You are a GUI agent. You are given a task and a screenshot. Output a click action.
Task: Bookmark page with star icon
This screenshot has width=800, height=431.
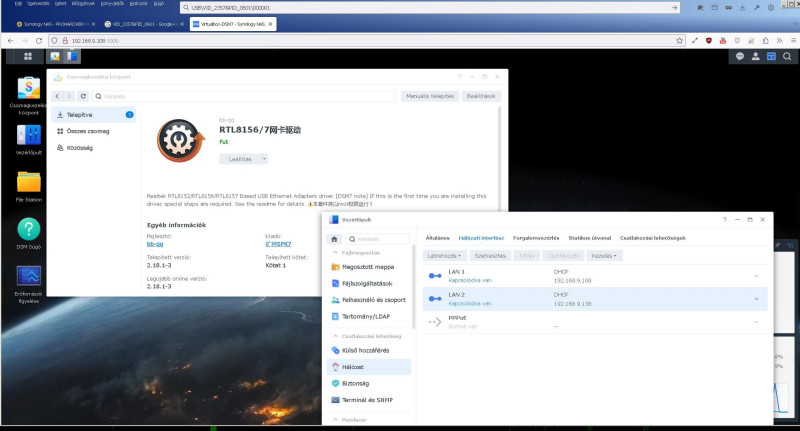[680, 40]
